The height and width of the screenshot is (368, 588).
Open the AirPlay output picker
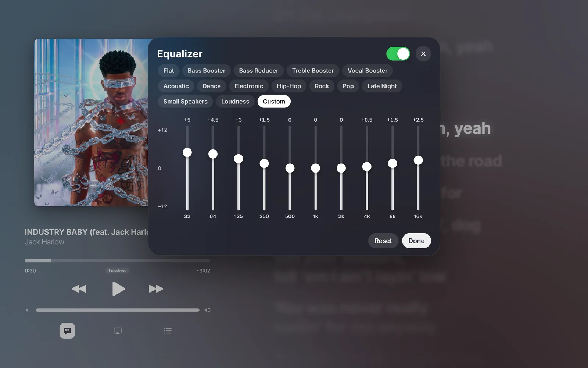118,331
